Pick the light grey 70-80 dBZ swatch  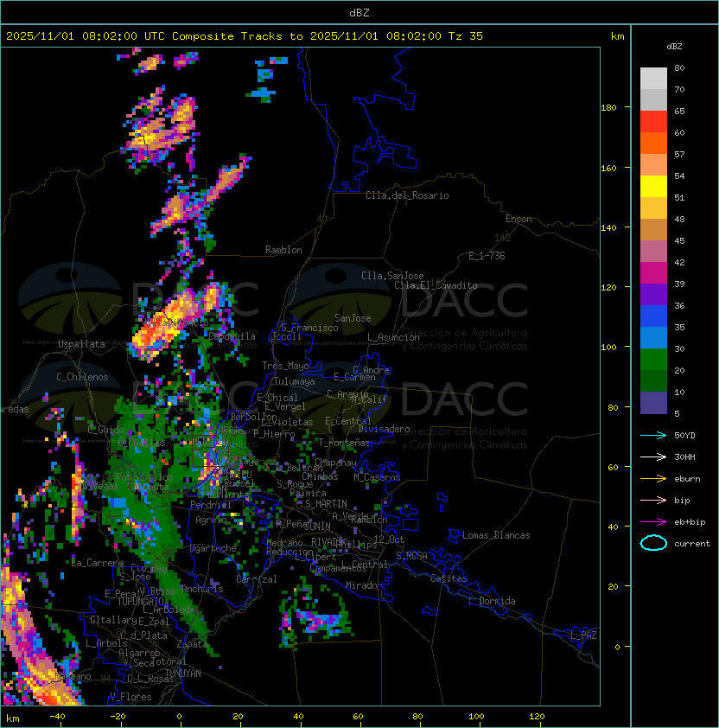[x=653, y=79]
